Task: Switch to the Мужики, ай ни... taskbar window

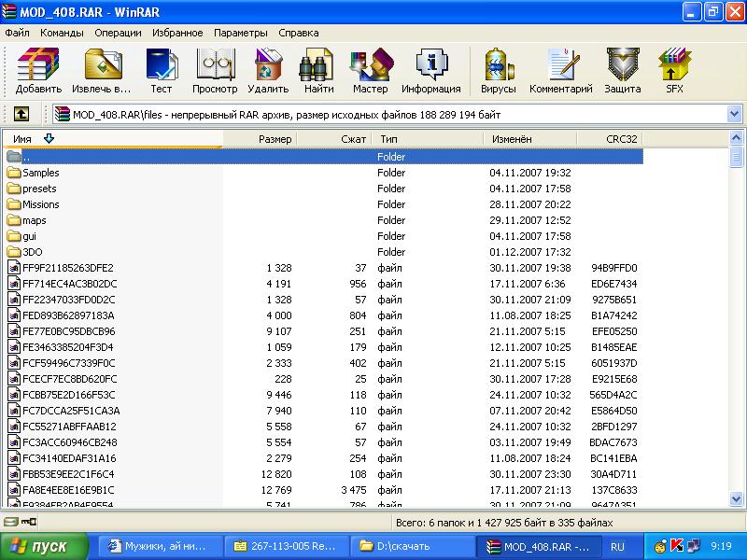Action: [x=161, y=546]
